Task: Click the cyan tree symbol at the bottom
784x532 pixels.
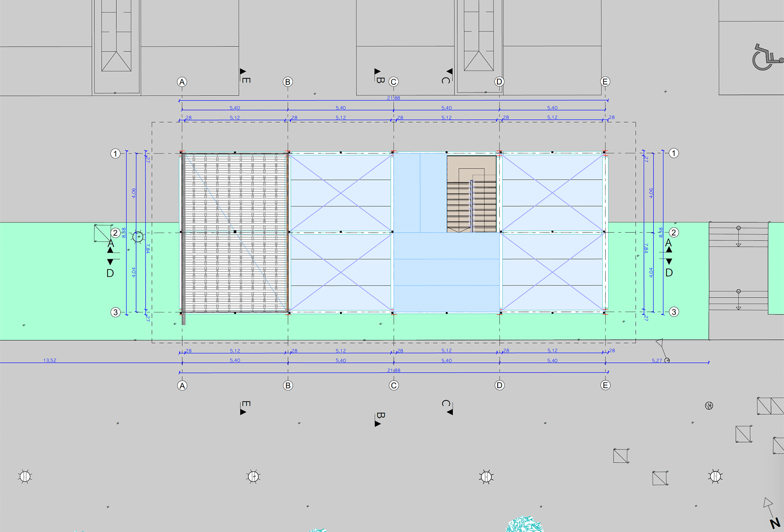Action: (x=524, y=525)
